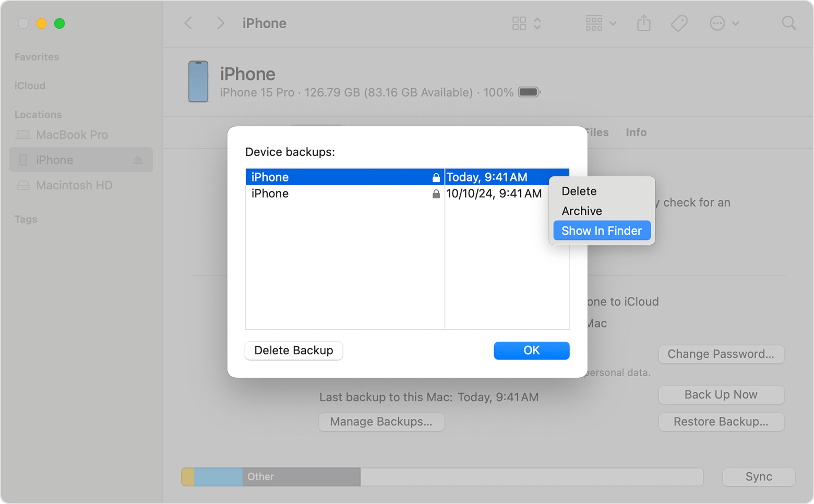Click the Locations sidebar heading

(x=38, y=114)
